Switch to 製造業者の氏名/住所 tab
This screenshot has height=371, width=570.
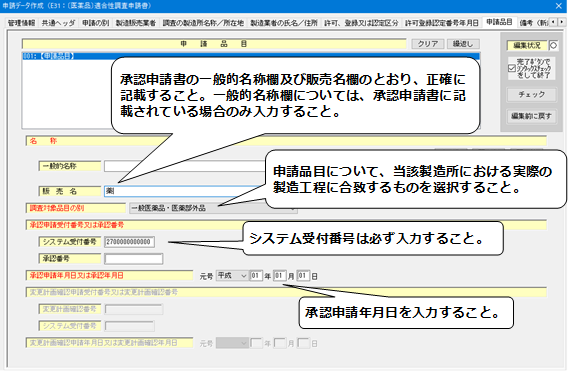pos(284,23)
